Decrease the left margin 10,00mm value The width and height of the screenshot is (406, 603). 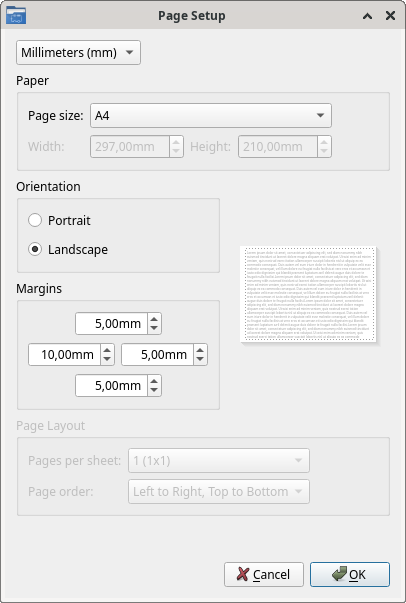click(107, 359)
